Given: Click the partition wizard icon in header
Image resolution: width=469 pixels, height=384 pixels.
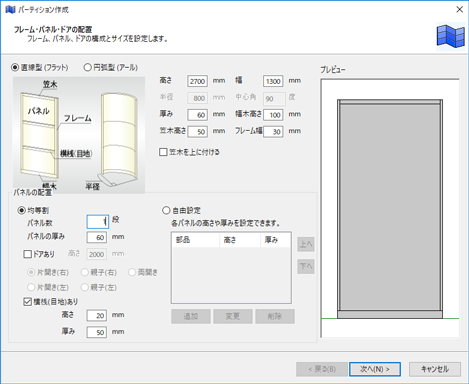Looking at the screenshot, I should point(451,36).
